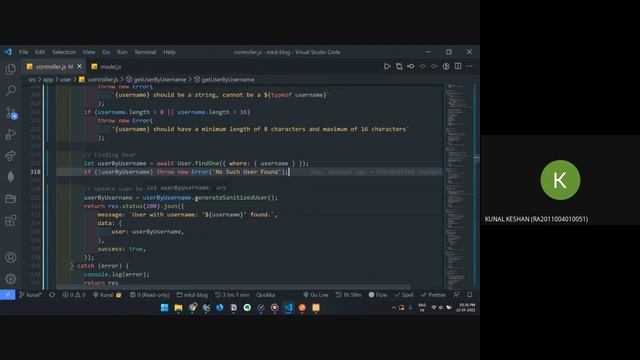
Task: Click the synchronize changes icon in the status bar
Action: [52, 295]
